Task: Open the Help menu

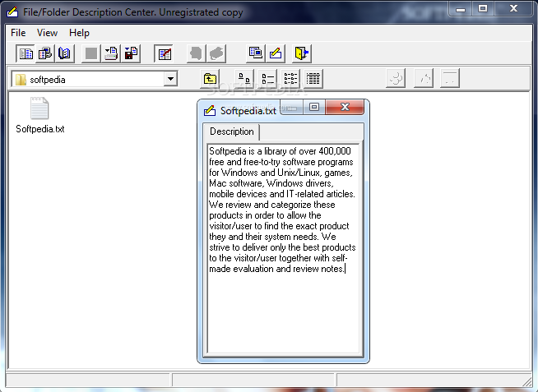Action: click(x=79, y=33)
